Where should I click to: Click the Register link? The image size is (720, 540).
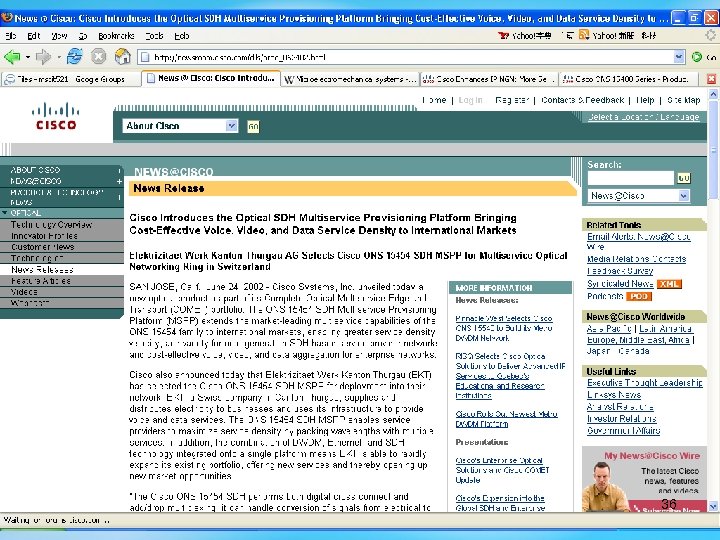(x=512, y=100)
